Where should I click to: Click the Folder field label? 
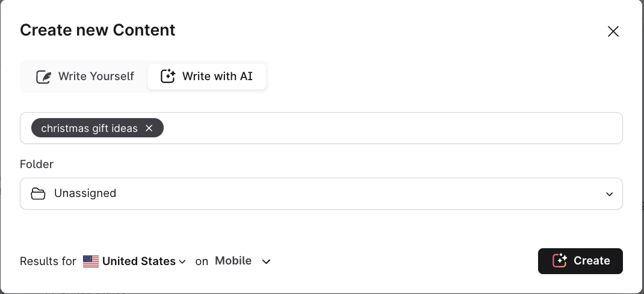coord(37,164)
